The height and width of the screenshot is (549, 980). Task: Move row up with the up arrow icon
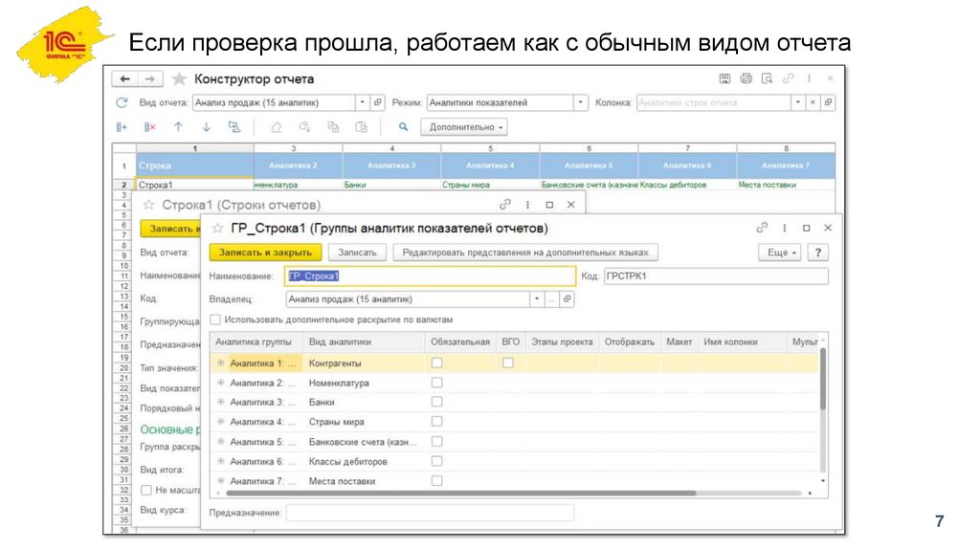tap(178, 127)
